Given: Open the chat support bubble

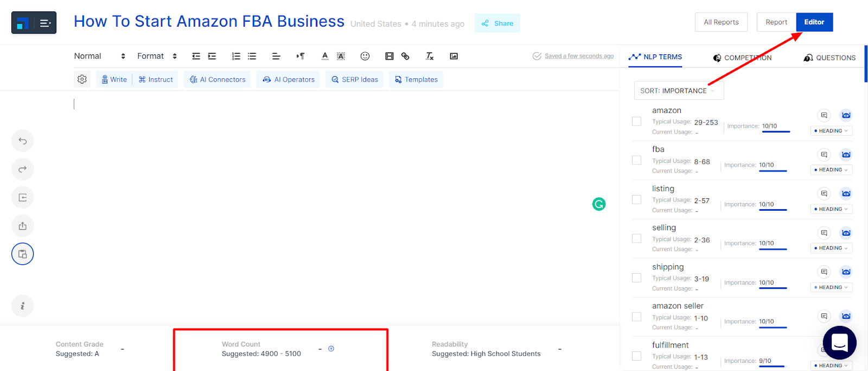Looking at the screenshot, I should (840, 343).
